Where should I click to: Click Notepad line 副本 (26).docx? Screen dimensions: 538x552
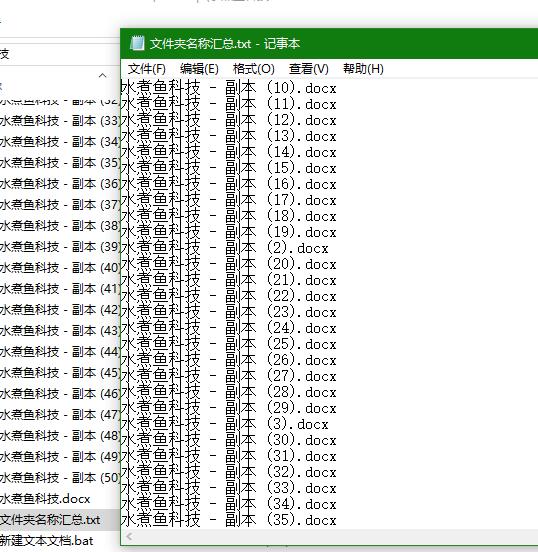229,360
